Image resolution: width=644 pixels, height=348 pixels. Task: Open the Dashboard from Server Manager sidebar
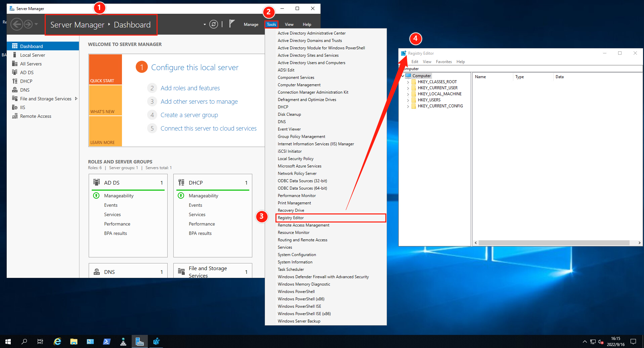click(x=32, y=46)
